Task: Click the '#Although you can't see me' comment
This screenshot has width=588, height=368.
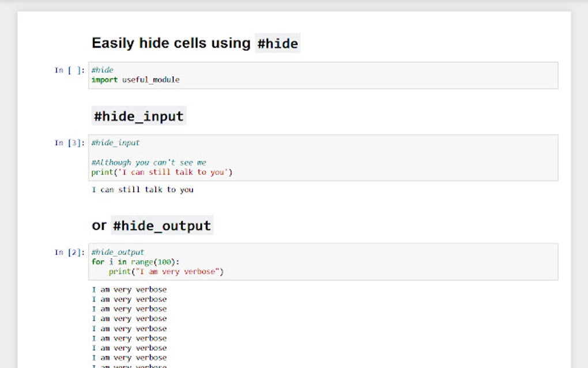Action: tap(148, 163)
